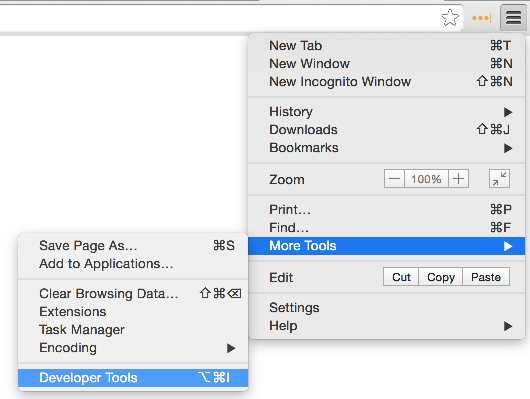Toggle fullscreen icon beside Zoom

click(x=499, y=179)
